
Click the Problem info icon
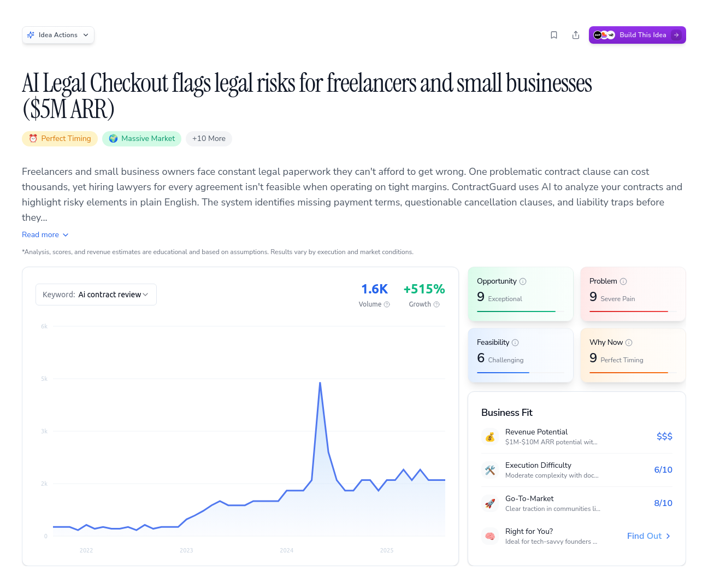623,281
